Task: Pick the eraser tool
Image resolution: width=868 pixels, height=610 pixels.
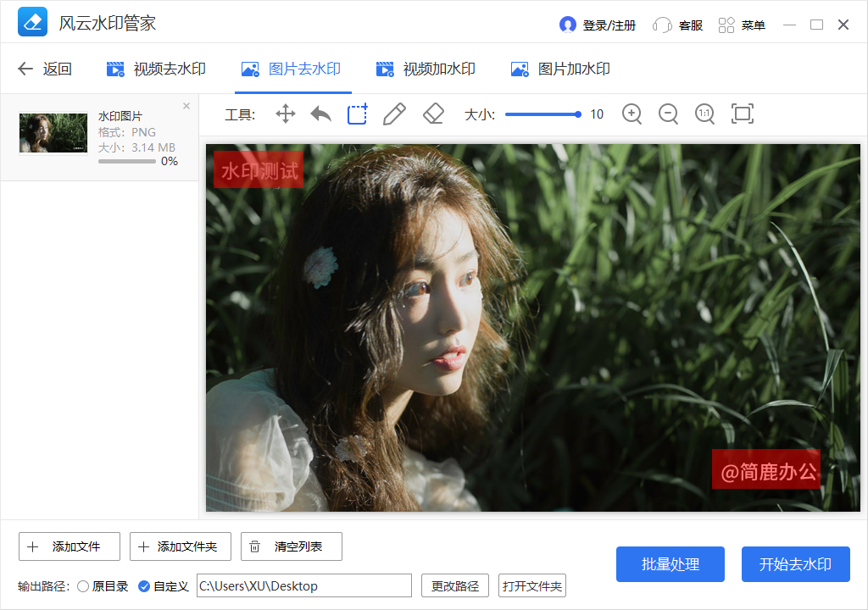Action: point(433,114)
